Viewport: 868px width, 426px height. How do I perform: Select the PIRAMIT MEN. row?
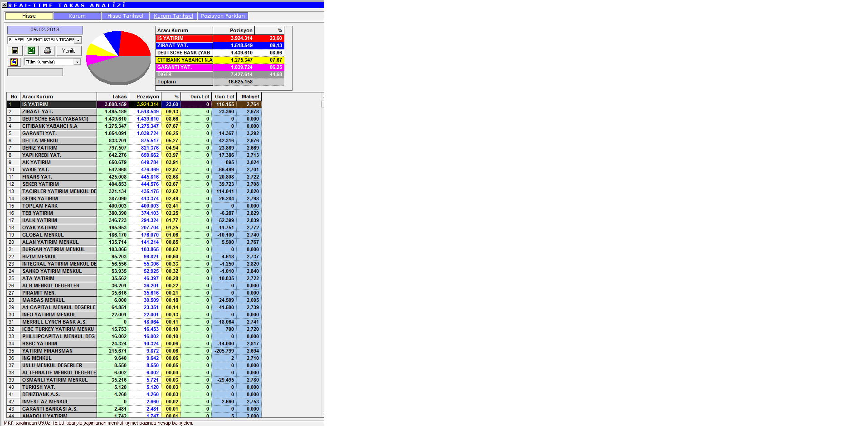click(x=134, y=293)
